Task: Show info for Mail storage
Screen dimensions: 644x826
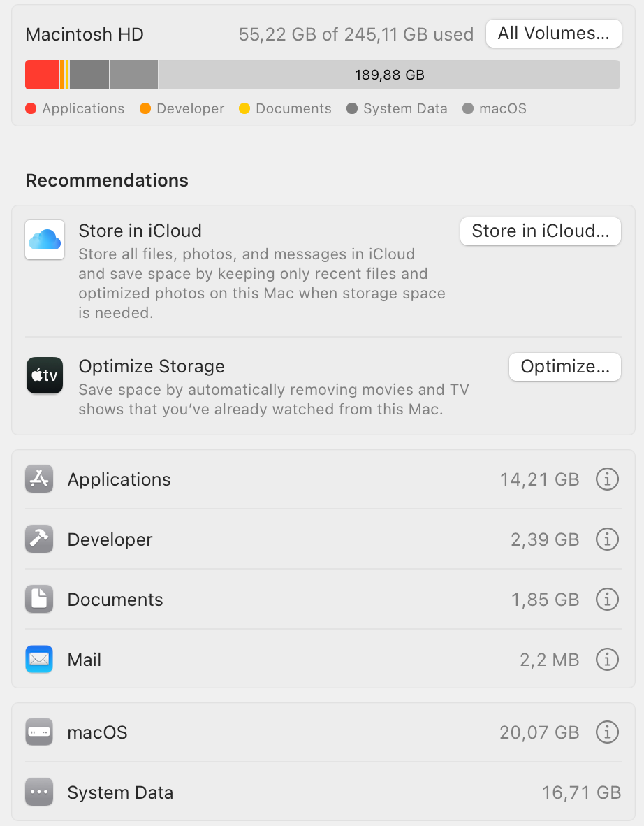Action: pyautogui.click(x=607, y=660)
